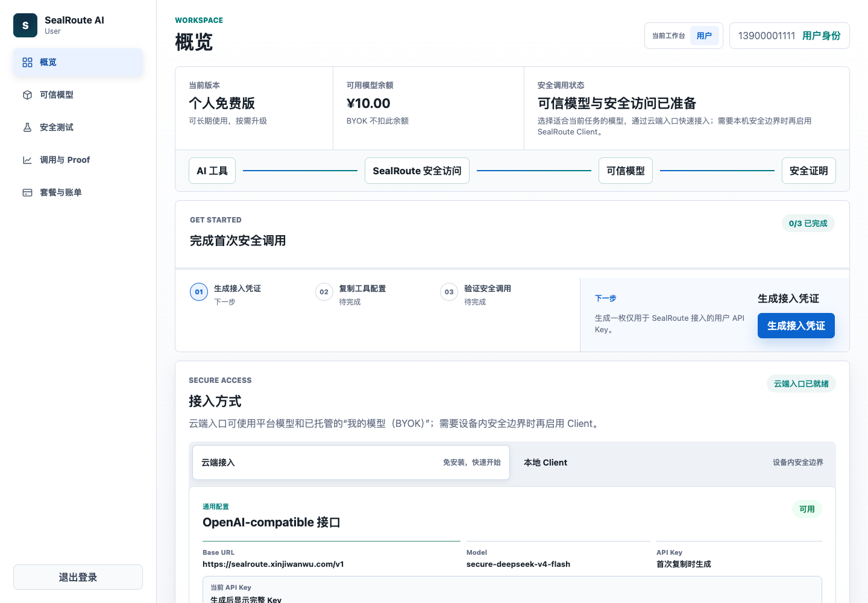The image size is (868, 603).
Task: Click the 云端入口已就绪 status badge
Action: point(801,384)
